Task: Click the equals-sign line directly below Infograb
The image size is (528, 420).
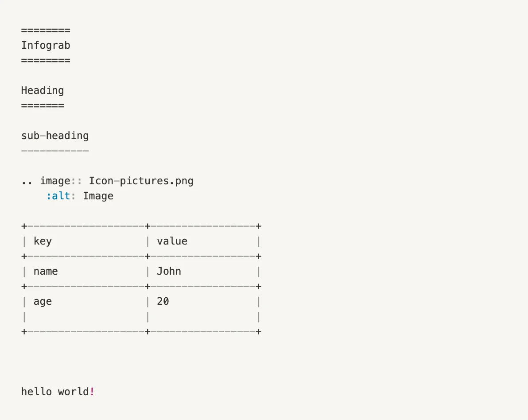Action: 46,60
